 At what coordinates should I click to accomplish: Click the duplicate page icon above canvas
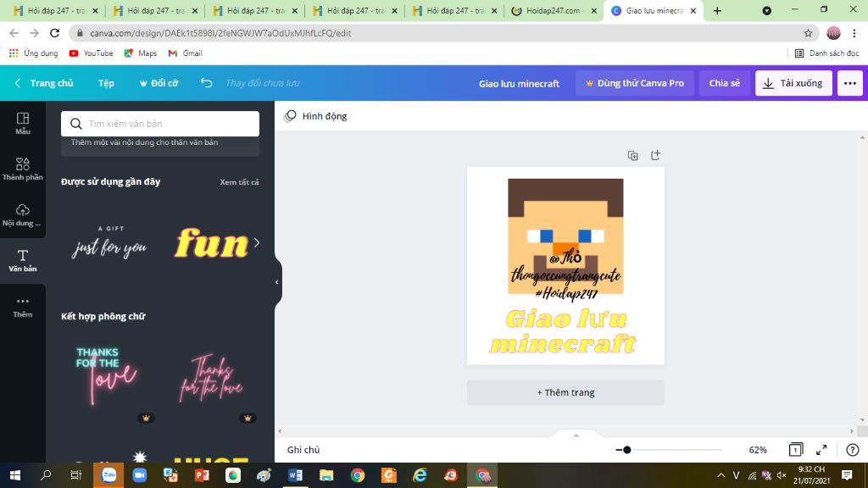point(632,156)
